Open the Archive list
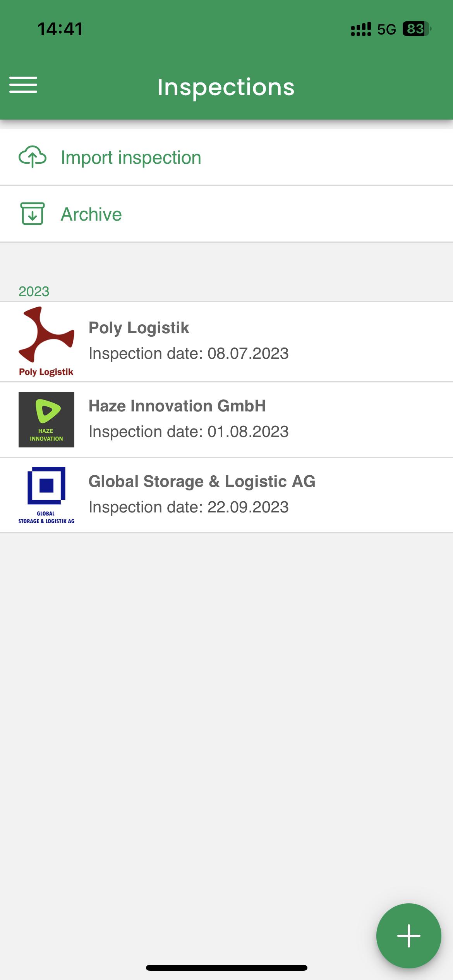The width and height of the screenshot is (453, 980). (x=226, y=214)
